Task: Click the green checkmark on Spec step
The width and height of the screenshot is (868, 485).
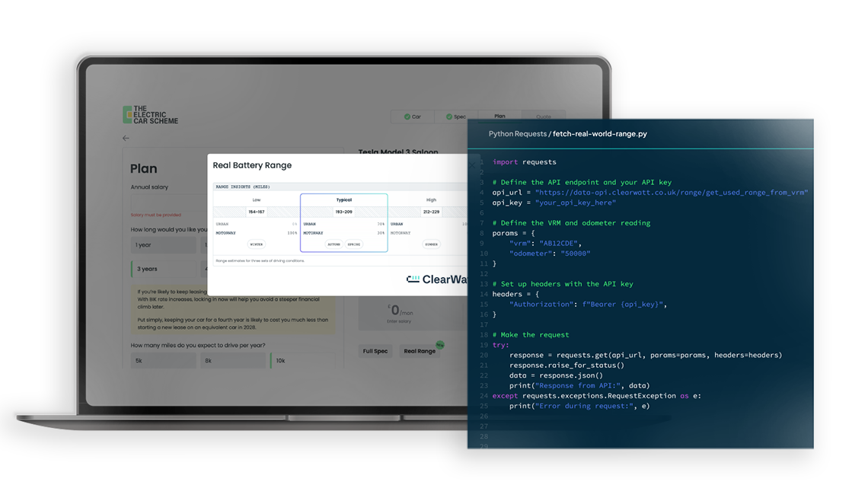Action: tap(449, 116)
